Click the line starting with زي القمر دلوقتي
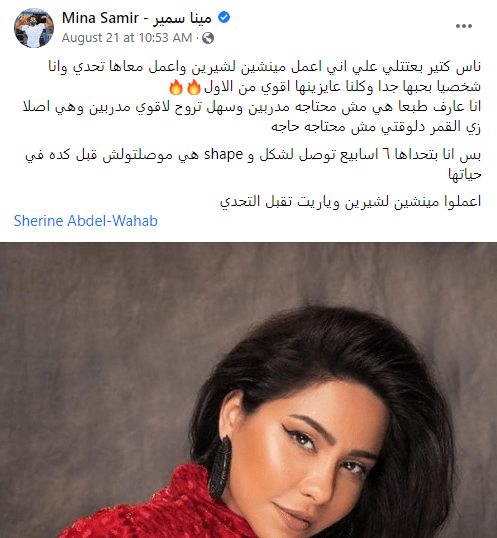The width and height of the screenshot is (497, 538). [x=376, y=127]
